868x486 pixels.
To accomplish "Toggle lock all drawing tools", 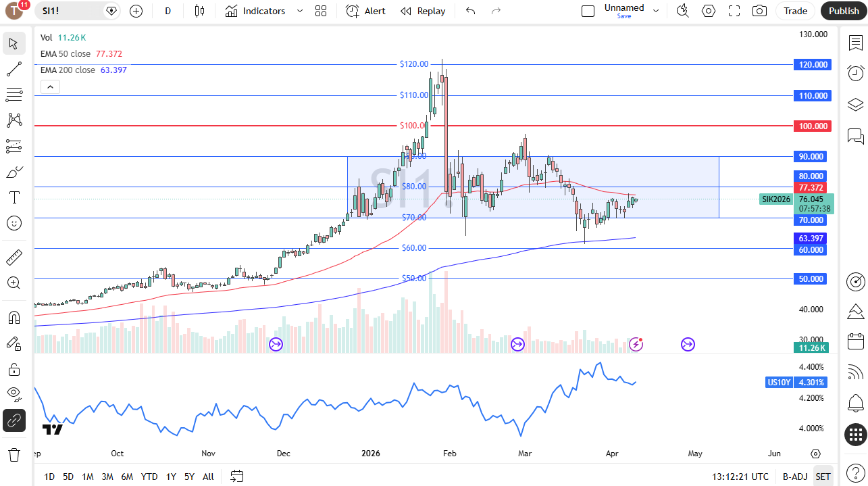I will point(14,369).
